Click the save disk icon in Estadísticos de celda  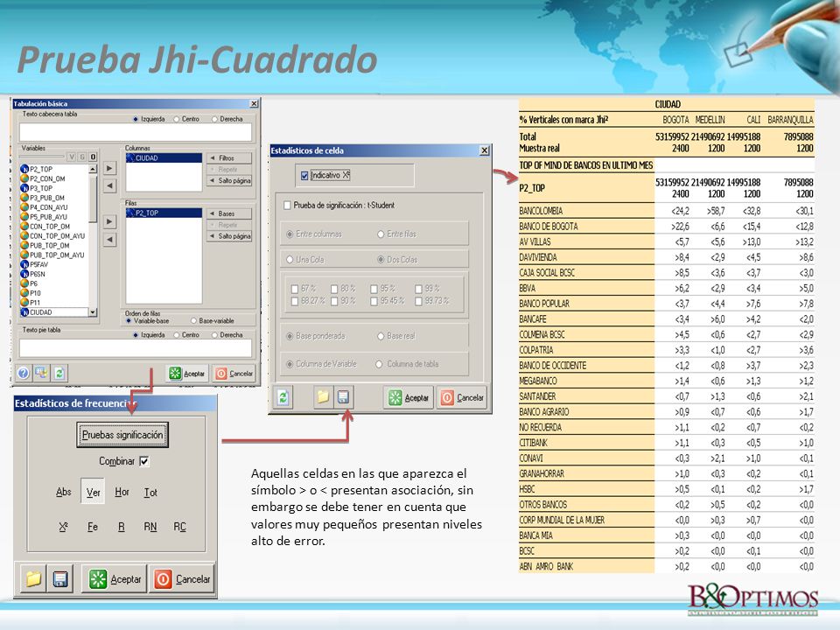point(343,397)
